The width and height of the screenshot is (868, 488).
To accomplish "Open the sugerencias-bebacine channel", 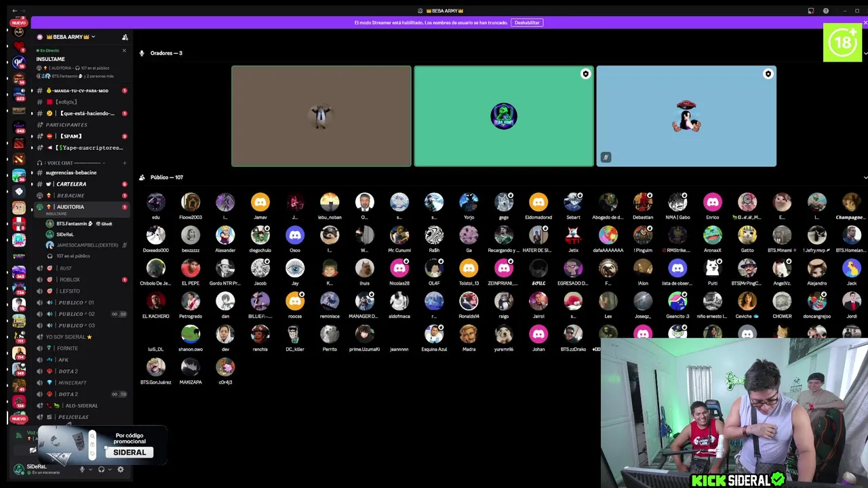I will [81, 172].
